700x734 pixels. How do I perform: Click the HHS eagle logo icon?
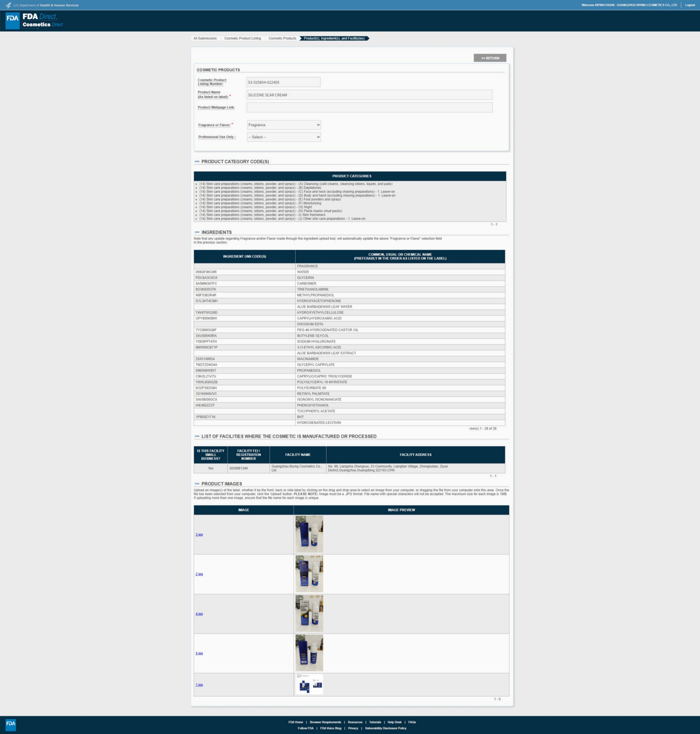point(8,5)
